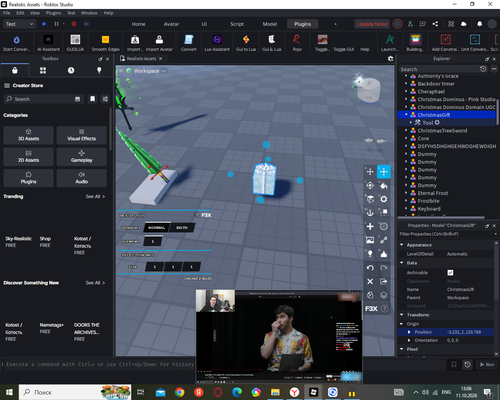This screenshot has width=500, height=400.
Task: Expand the Orientation property row
Action: (x=409, y=340)
